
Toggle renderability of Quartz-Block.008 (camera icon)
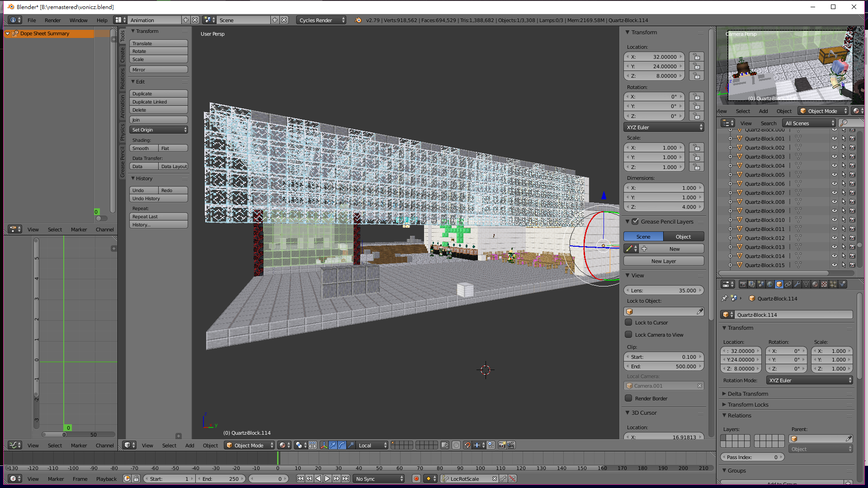tap(852, 202)
